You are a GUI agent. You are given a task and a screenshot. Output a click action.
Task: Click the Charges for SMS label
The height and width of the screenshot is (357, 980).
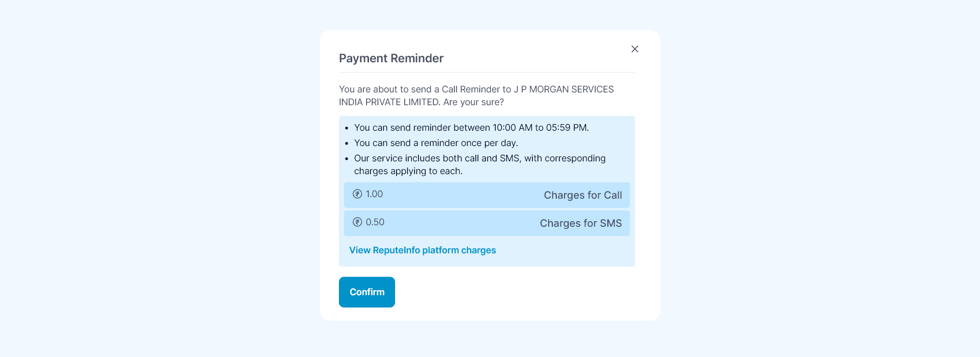pyautogui.click(x=581, y=223)
